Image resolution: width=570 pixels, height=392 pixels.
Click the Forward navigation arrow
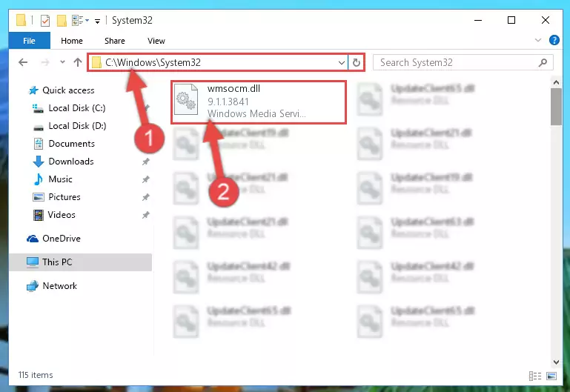[45, 62]
